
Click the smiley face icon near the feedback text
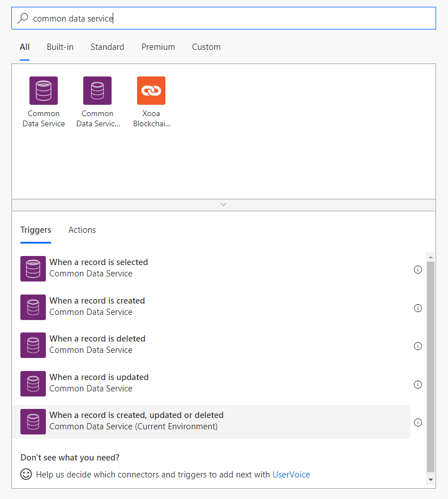(x=25, y=474)
